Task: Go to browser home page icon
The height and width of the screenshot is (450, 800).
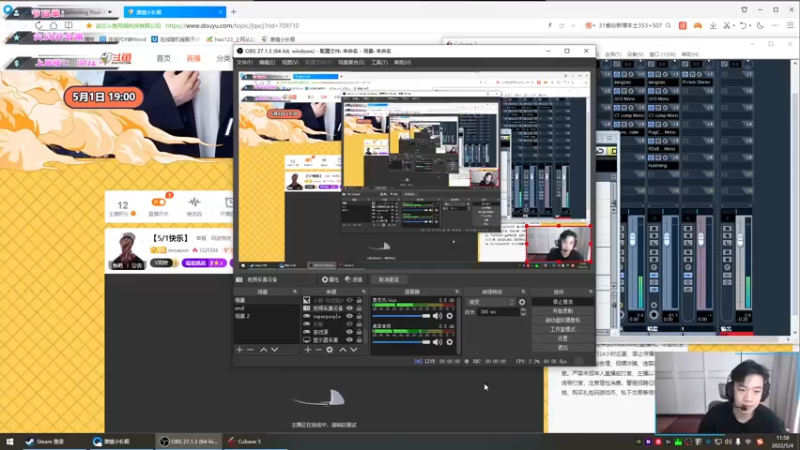Action: pos(54,26)
